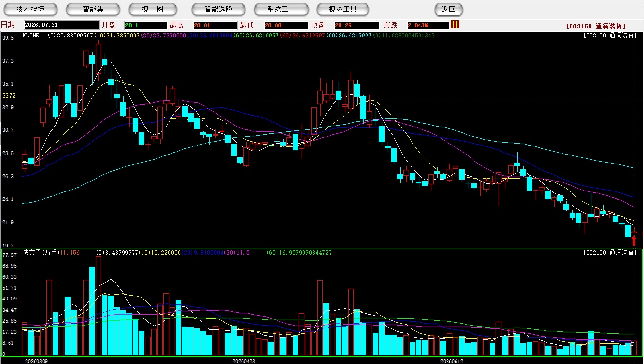This screenshot has width=644, height=364.
Task: Open the 技术指标 menu button
Action: point(30,9)
